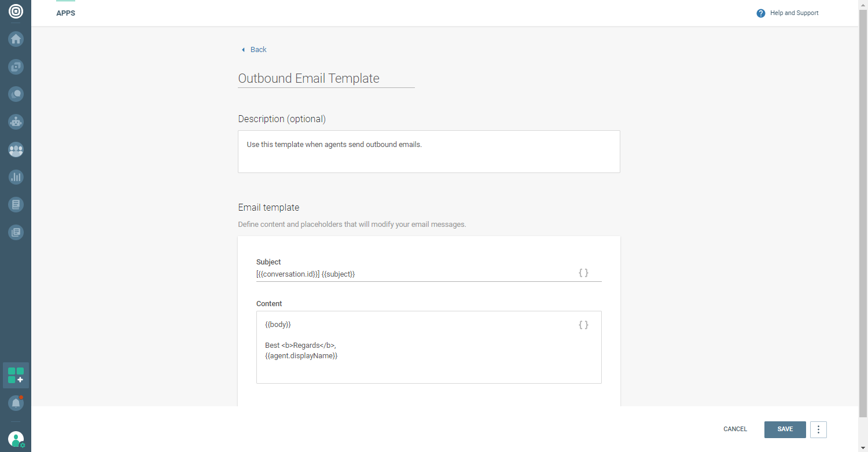Edit the Outbound Email Template title field
This screenshot has height=452, width=868.
(x=326, y=79)
